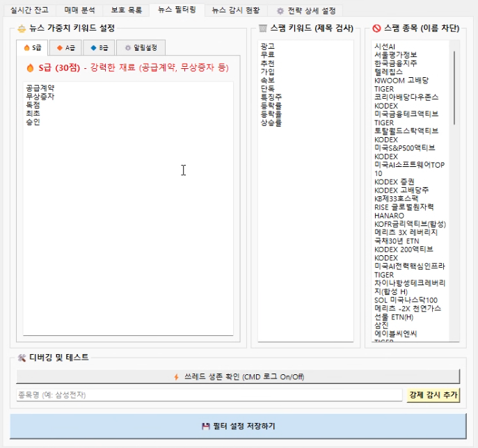Click the 광고 spam keyword
The image size is (478, 448).
(268, 47)
